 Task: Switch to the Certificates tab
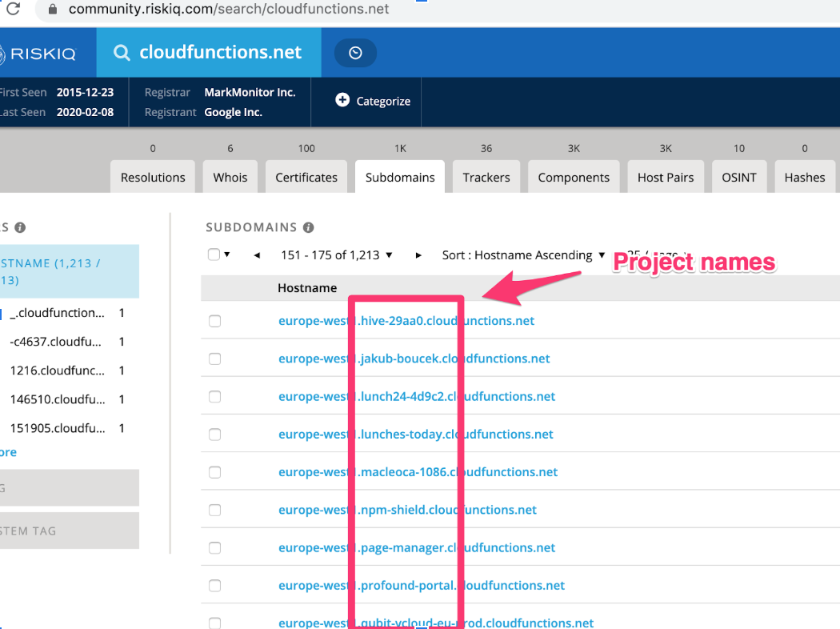point(306,177)
